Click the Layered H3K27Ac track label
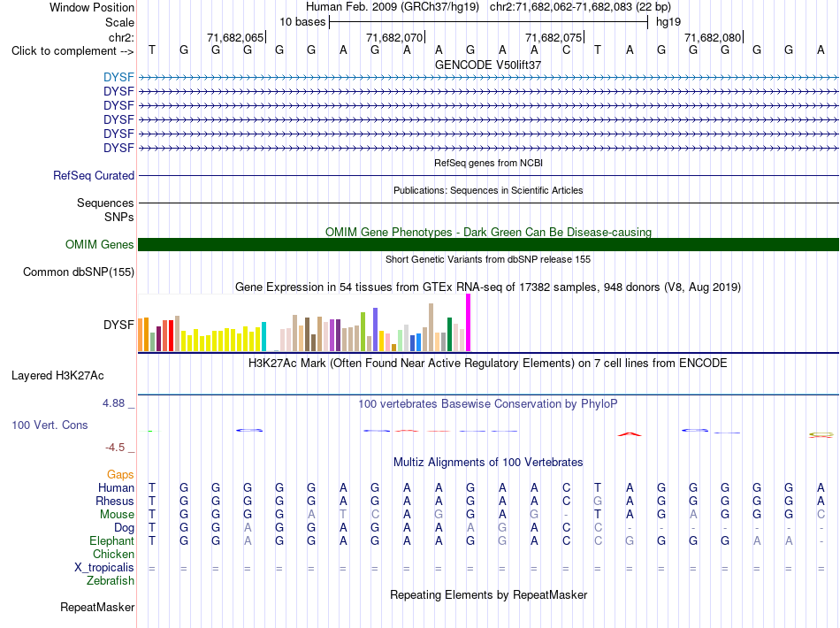The width and height of the screenshot is (840, 628). click(57, 375)
